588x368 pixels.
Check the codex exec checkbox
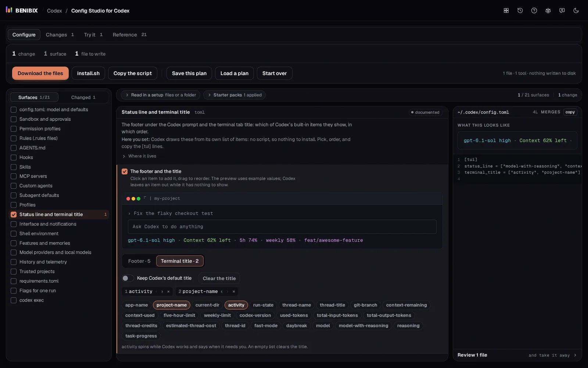[14, 300]
